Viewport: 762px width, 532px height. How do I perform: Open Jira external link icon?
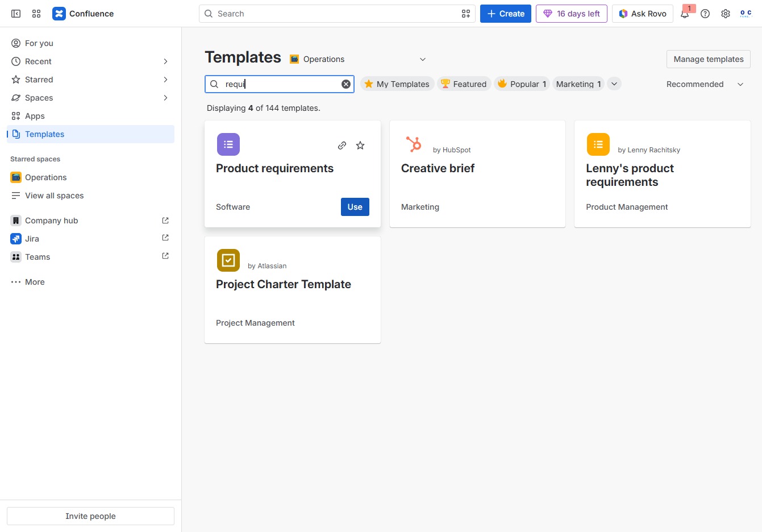tap(165, 238)
